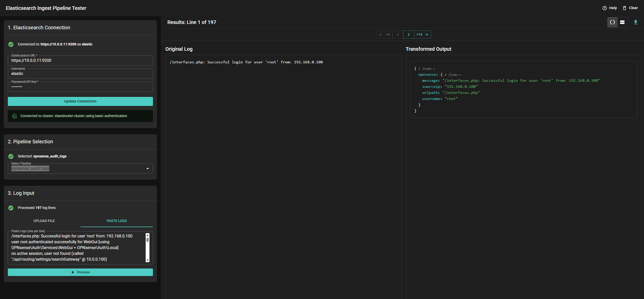Click the Password/API Key field
Viewport: 644px width, 299px height.
(x=80, y=87)
